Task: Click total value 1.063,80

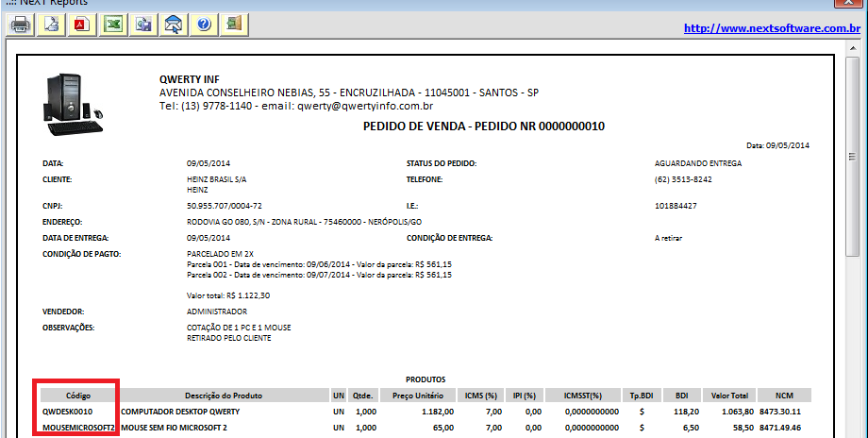Action: [738, 412]
